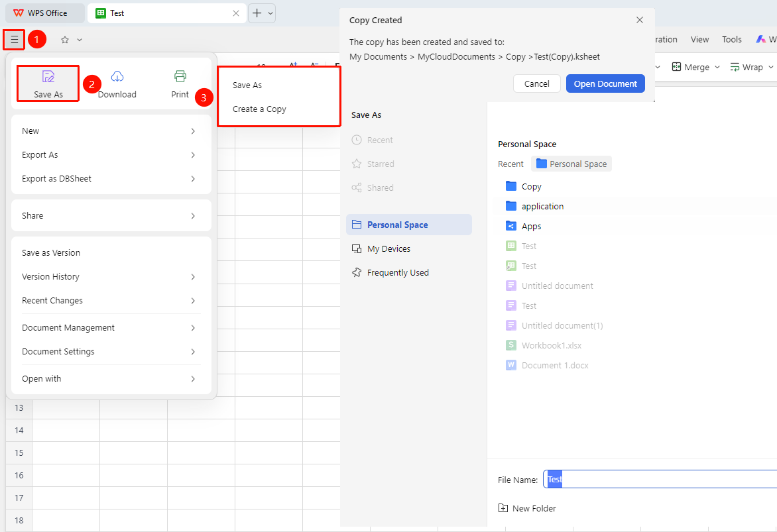
Task: Close the Test document tab
Action: point(236,13)
